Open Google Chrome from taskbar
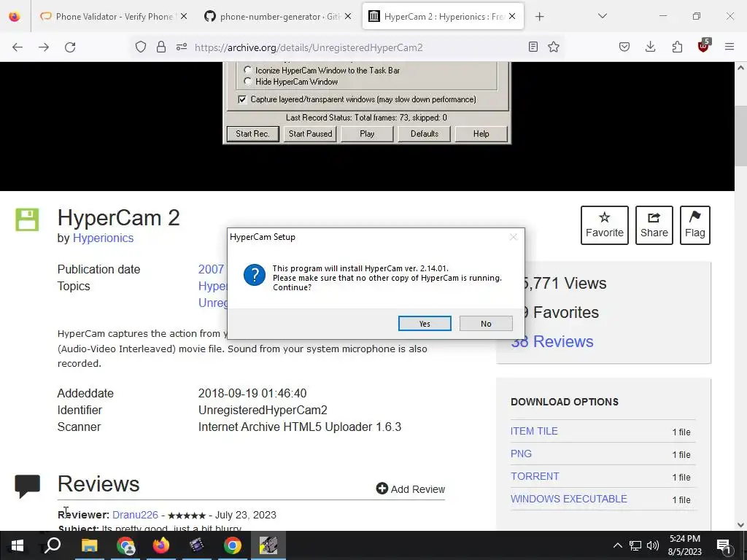The width and height of the screenshot is (747, 560). coord(233,545)
